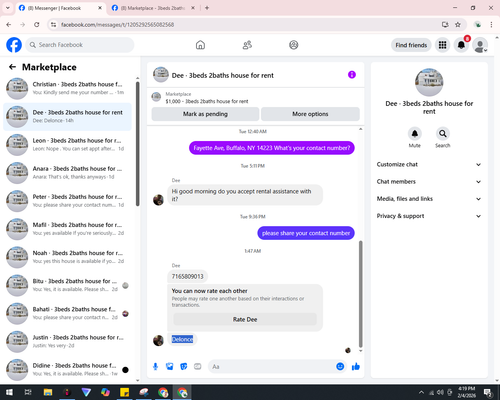Open the tab search dropdown arrow
Image resolution: width=500 pixels, height=400 pixels.
(8, 8)
